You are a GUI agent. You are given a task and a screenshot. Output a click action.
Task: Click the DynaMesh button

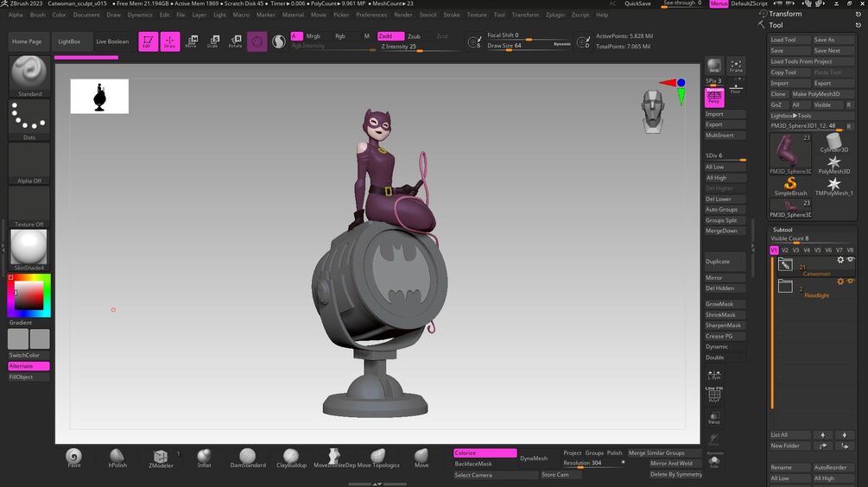(534, 459)
